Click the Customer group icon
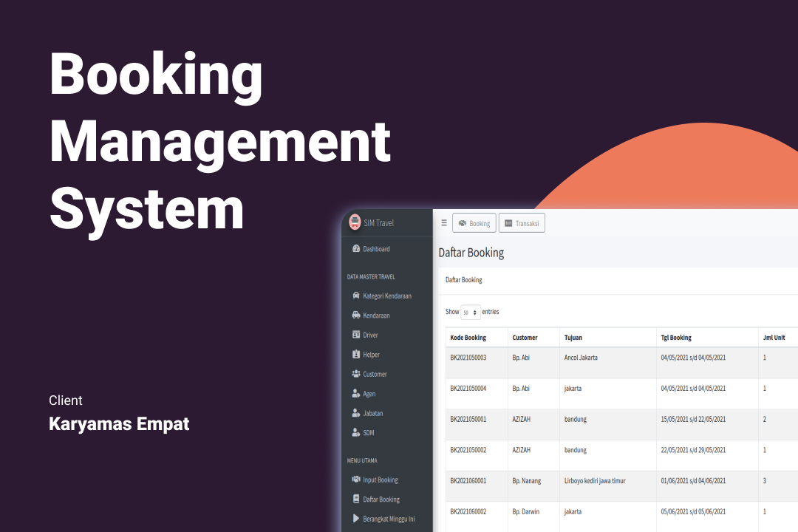The image size is (798, 532). coord(356,374)
